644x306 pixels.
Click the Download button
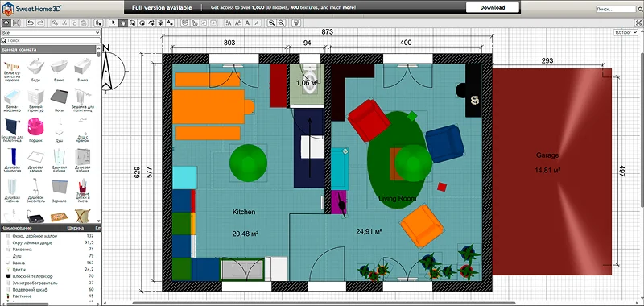click(x=493, y=7)
